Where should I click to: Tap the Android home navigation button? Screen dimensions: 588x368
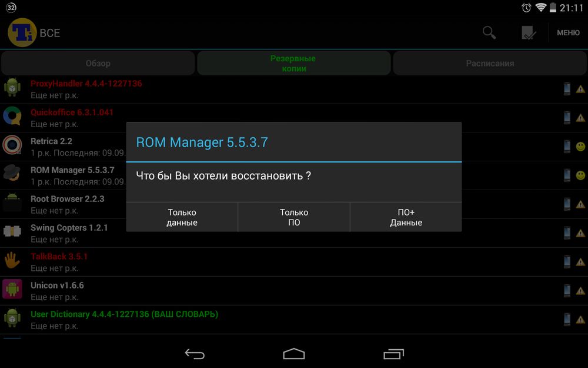coord(294,354)
